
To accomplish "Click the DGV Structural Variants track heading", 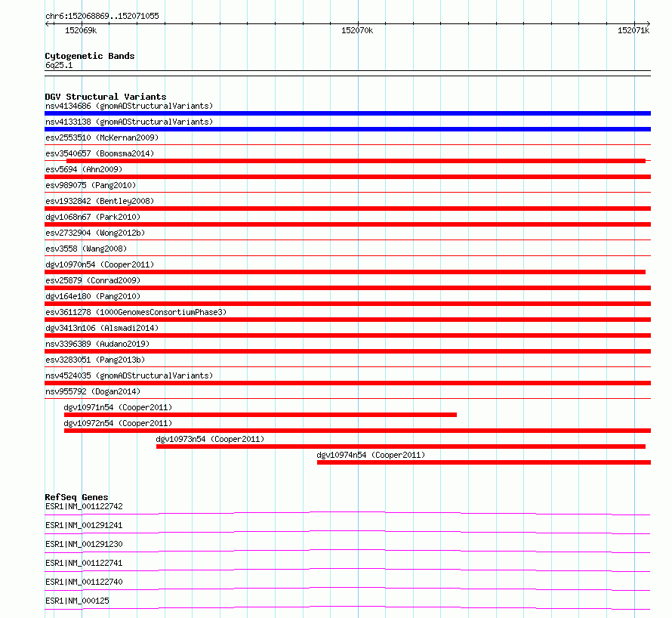I will [x=106, y=97].
